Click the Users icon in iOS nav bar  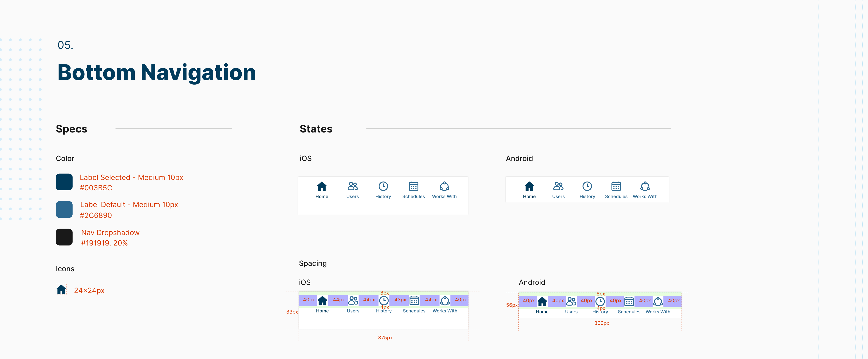point(352,186)
